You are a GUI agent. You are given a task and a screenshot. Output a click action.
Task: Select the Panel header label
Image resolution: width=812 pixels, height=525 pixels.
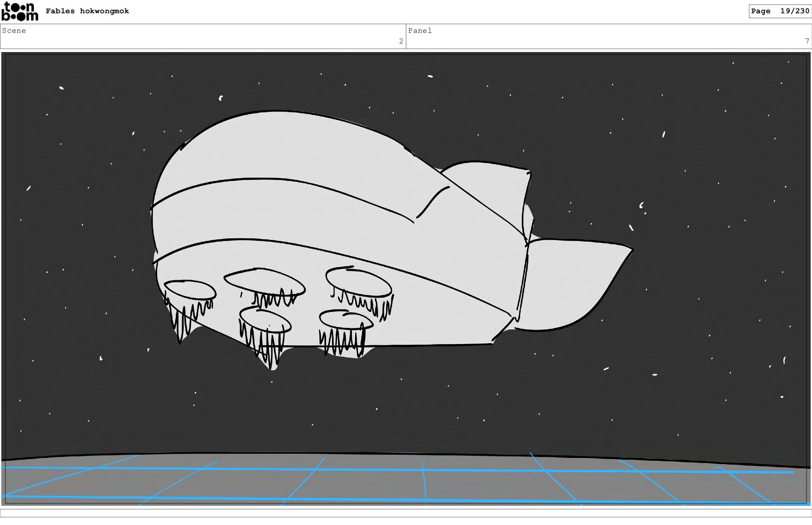[x=420, y=31]
